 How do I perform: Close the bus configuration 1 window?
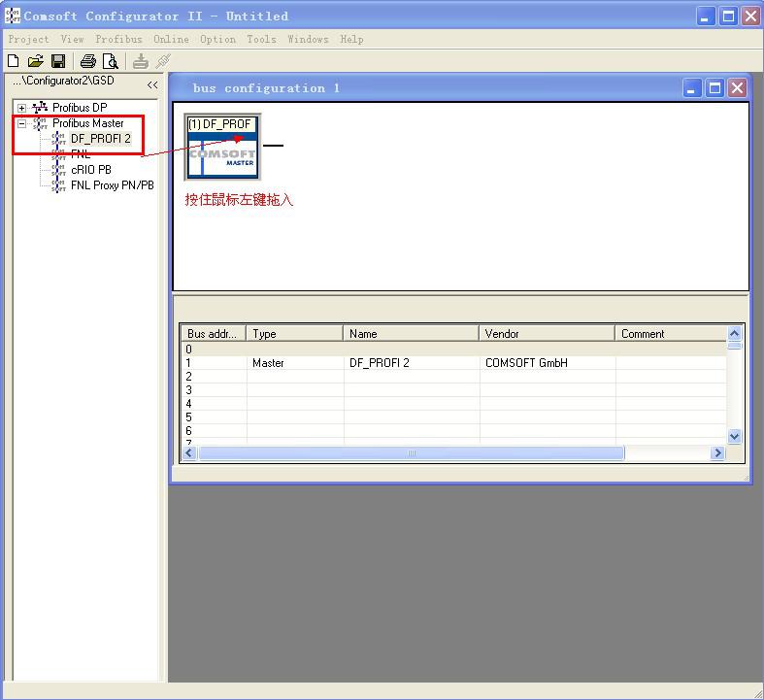coord(737,88)
